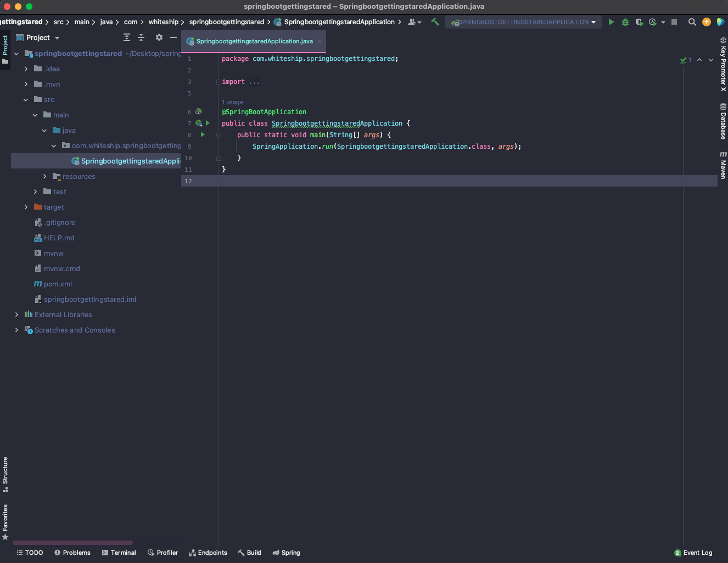
Task: Click the run gutter arrow on line 7
Action: 208,123
